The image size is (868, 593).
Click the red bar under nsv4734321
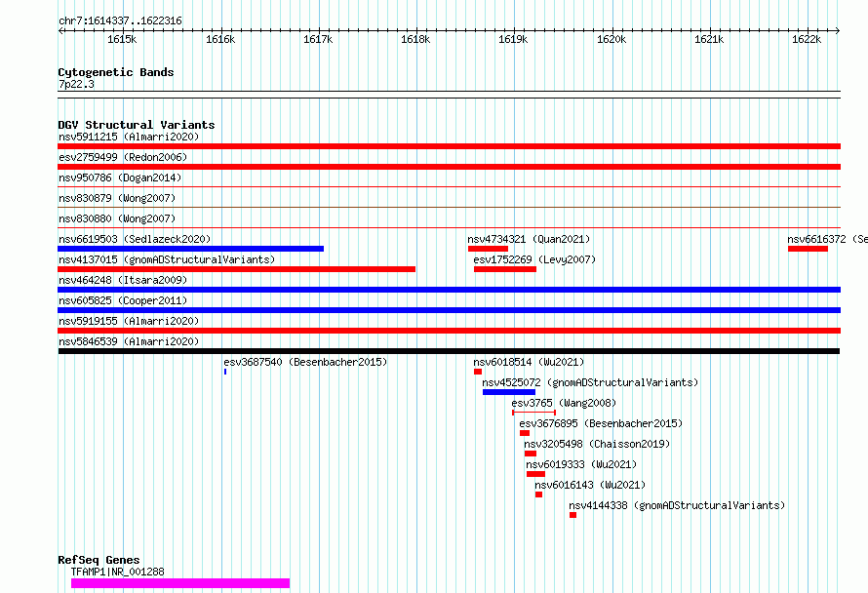(488, 249)
